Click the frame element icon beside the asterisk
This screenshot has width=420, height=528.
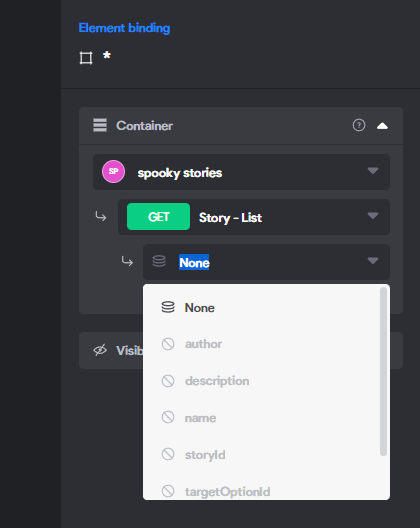point(86,58)
